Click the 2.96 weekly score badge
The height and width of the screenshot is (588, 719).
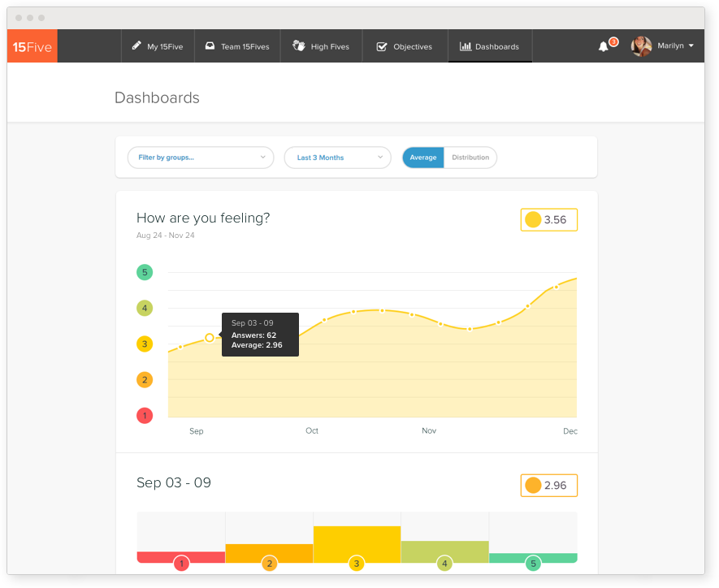548,485
